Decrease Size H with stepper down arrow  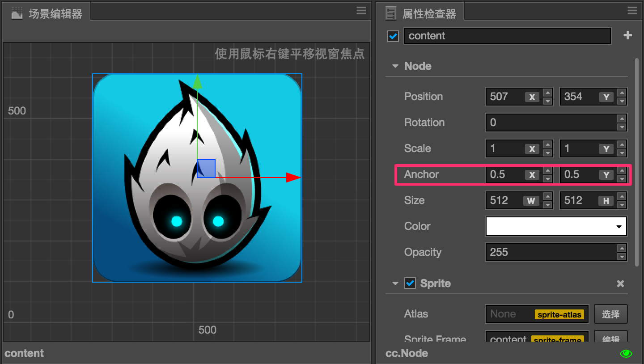[x=622, y=205]
